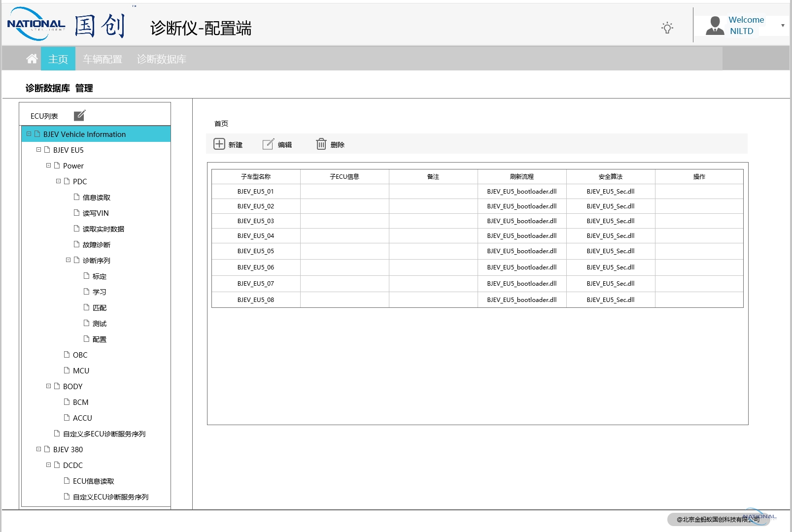Switch to the 车辆配置 tab
The height and width of the screenshot is (532, 792).
click(103, 59)
